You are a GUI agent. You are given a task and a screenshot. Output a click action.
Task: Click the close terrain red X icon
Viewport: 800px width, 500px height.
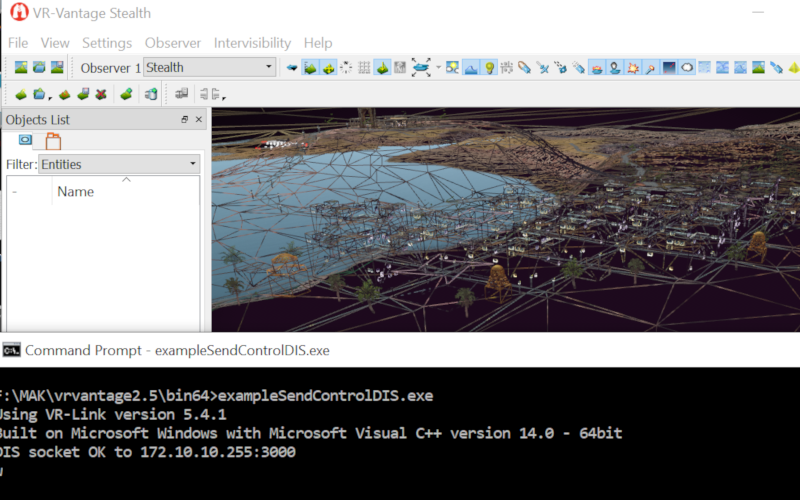pyautogui.click(x=101, y=94)
